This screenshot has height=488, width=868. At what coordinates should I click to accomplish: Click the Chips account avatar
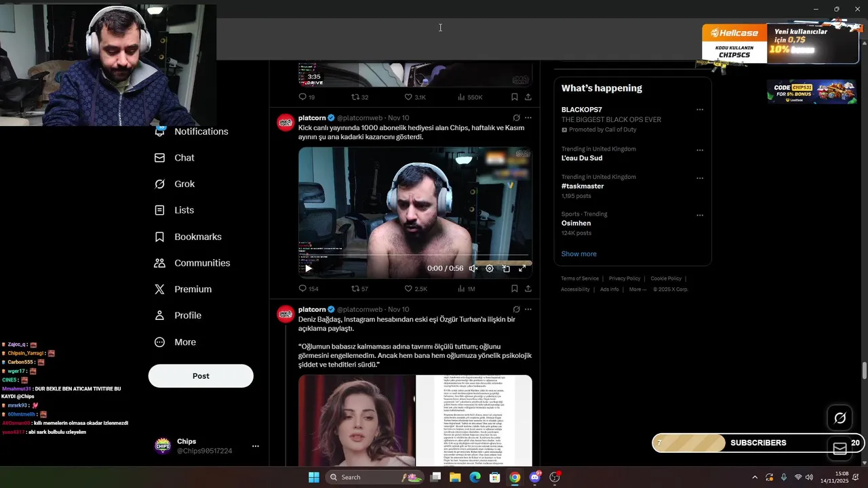[x=162, y=446]
